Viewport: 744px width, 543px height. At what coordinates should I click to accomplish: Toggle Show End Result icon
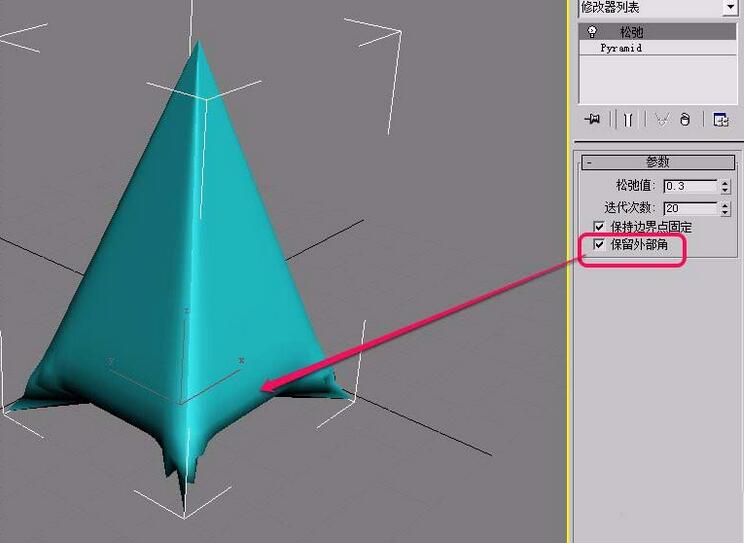coord(628,120)
